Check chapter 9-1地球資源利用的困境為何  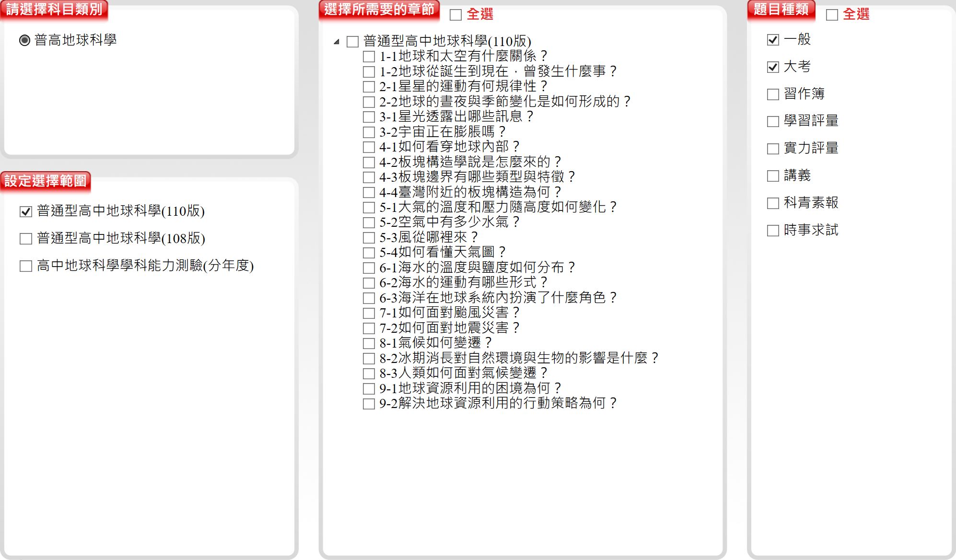tap(369, 389)
